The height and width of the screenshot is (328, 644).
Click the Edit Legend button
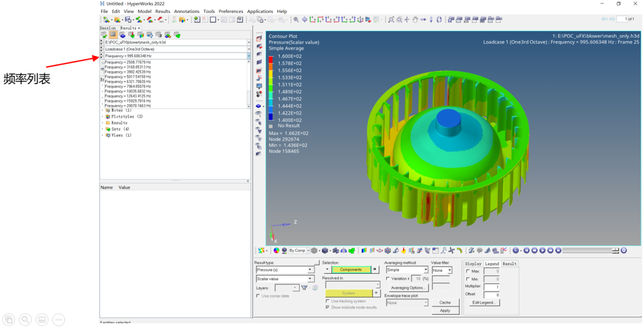pos(484,302)
